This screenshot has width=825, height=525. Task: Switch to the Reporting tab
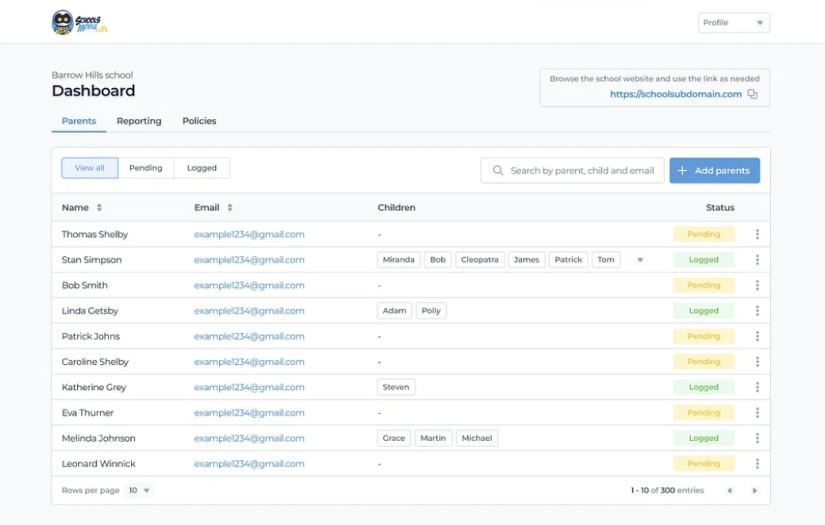click(x=139, y=121)
